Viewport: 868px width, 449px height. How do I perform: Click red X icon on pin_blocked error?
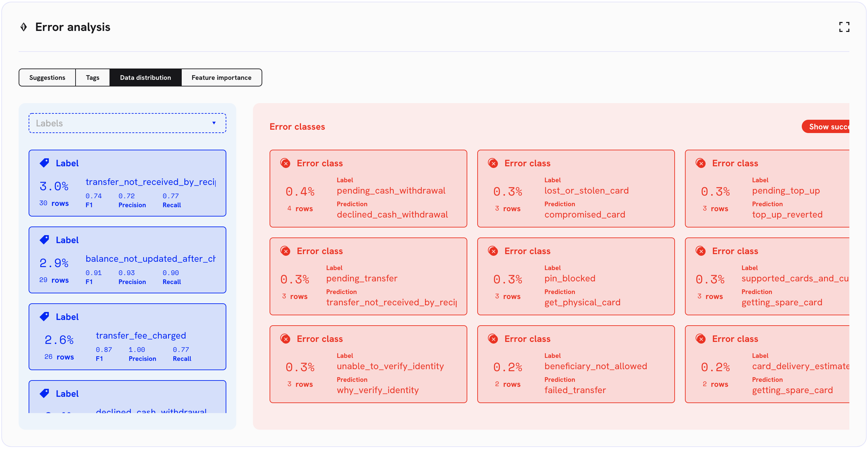(493, 251)
